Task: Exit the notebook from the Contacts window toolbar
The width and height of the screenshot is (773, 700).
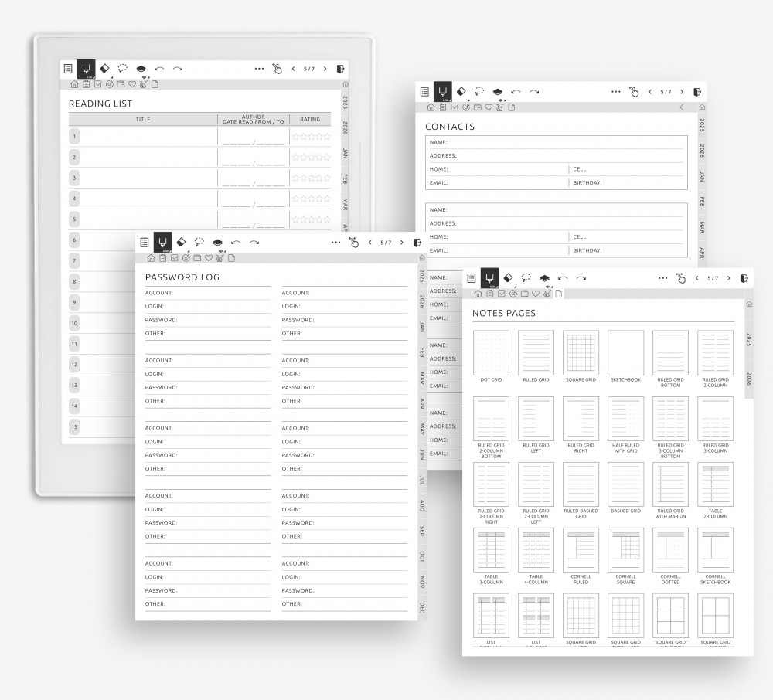Action: [697, 91]
